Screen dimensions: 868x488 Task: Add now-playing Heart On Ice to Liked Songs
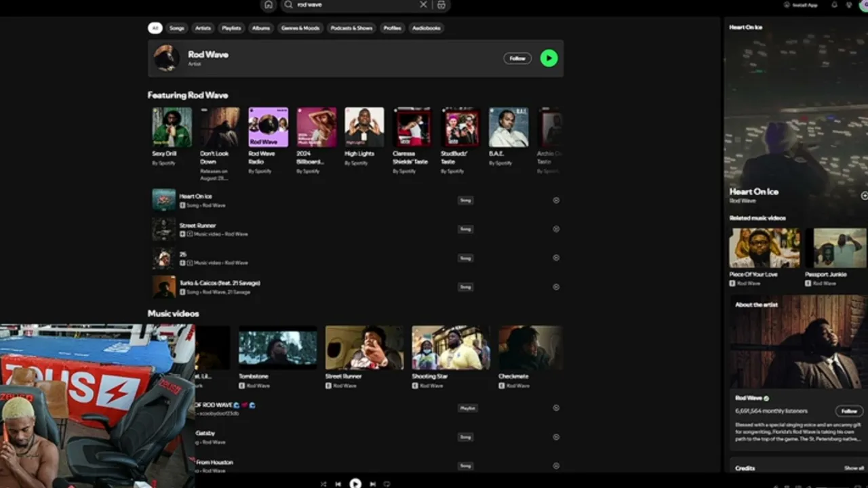click(x=864, y=196)
